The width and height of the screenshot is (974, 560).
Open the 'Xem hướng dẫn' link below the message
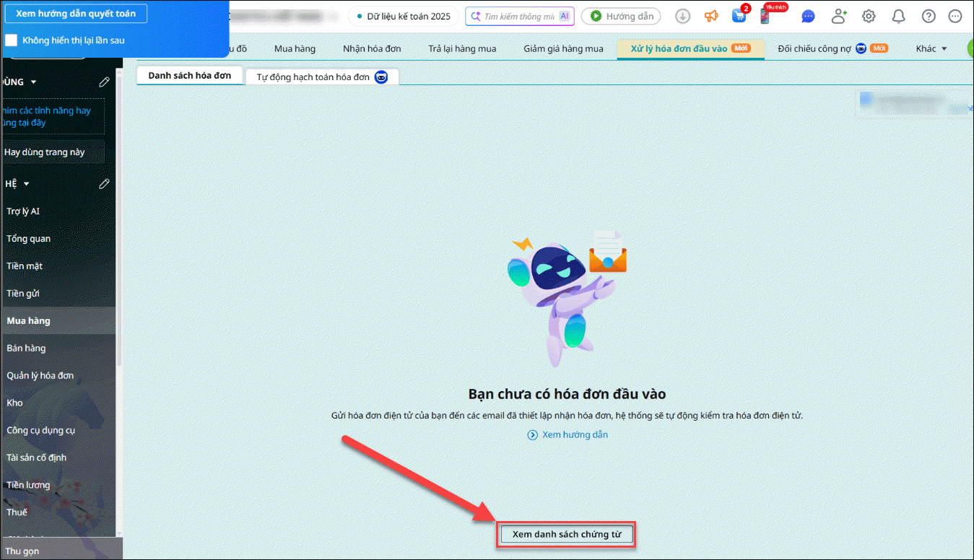[568, 434]
